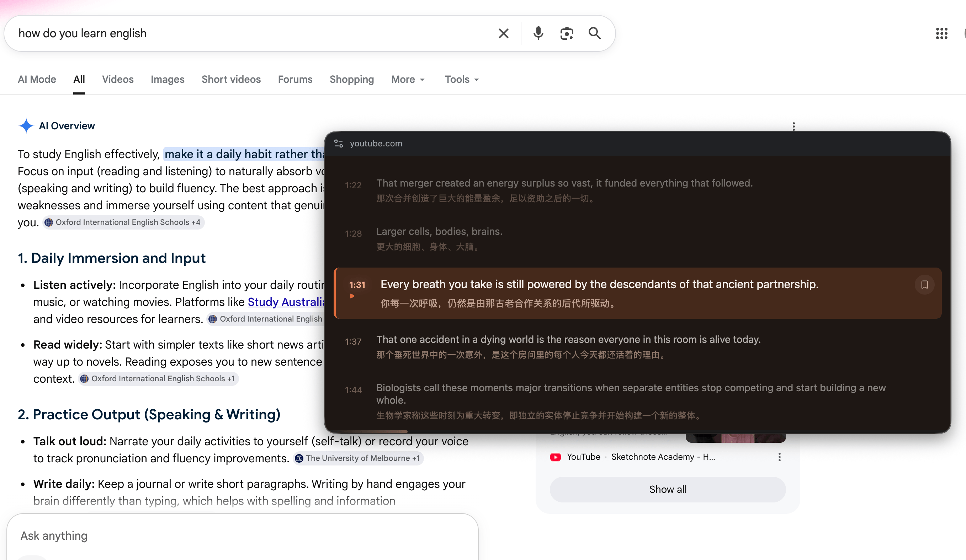Image resolution: width=966 pixels, height=560 pixels.
Task: Click the Show all button
Action: 667,490
